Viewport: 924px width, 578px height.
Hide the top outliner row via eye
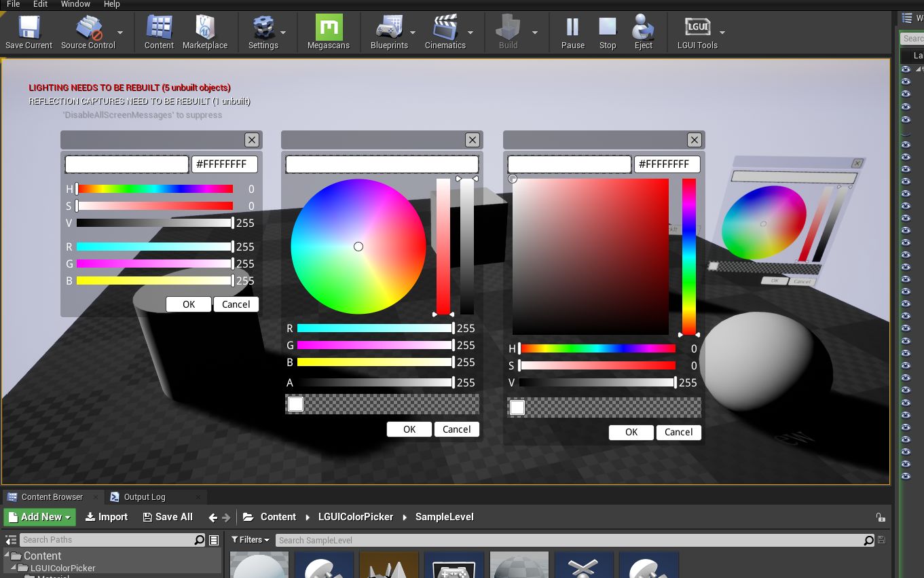click(x=906, y=69)
